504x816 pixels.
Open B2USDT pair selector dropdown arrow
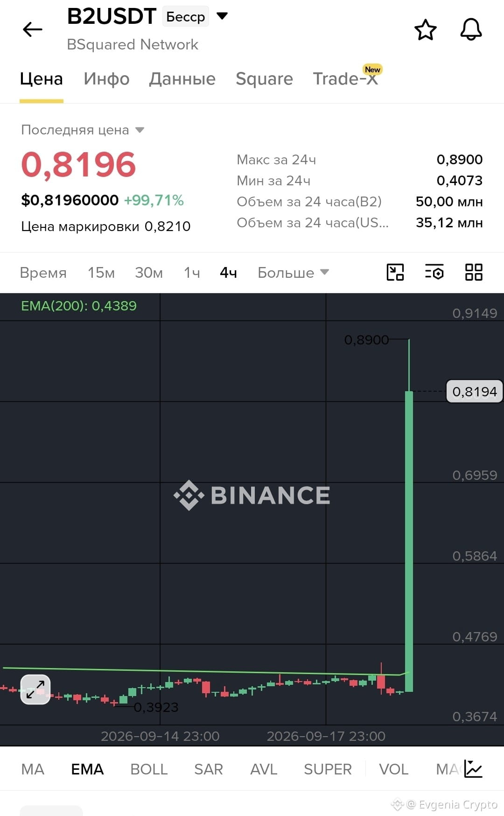coord(222,16)
